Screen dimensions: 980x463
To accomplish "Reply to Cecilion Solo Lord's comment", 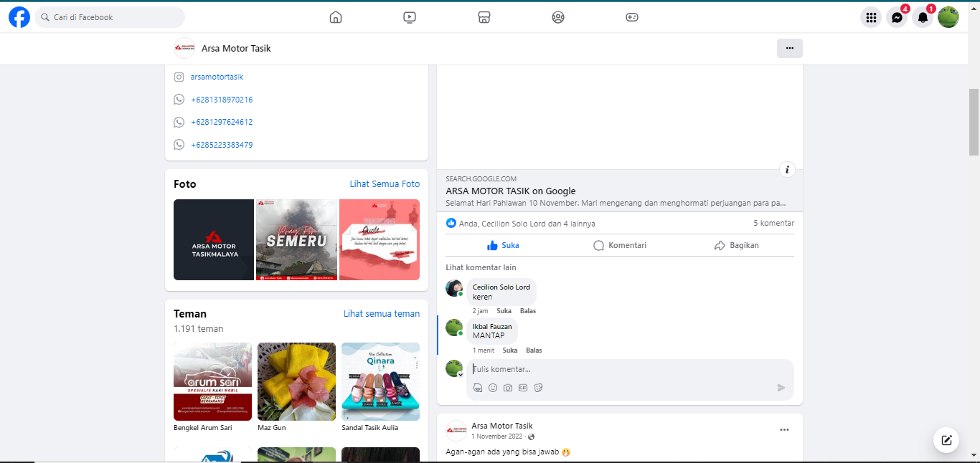I will [528, 311].
